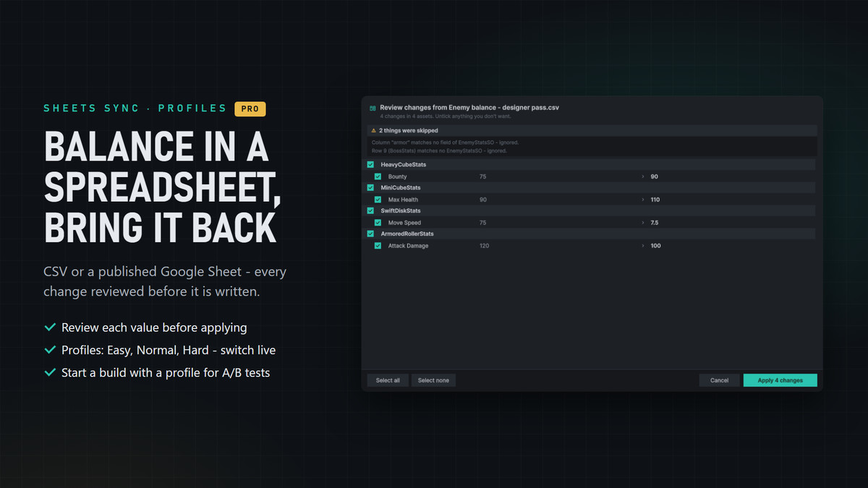Click the new Attack Damage value 100
This screenshot has width=868, height=488.
point(655,246)
